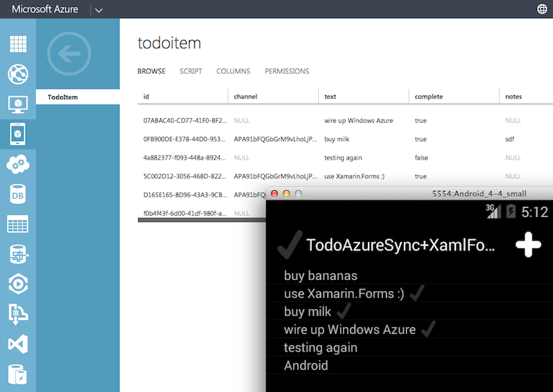This screenshot has width=553, height=392.
Task: Minimize the Android emulator with yellow button
Action: [x=286, y=194]
